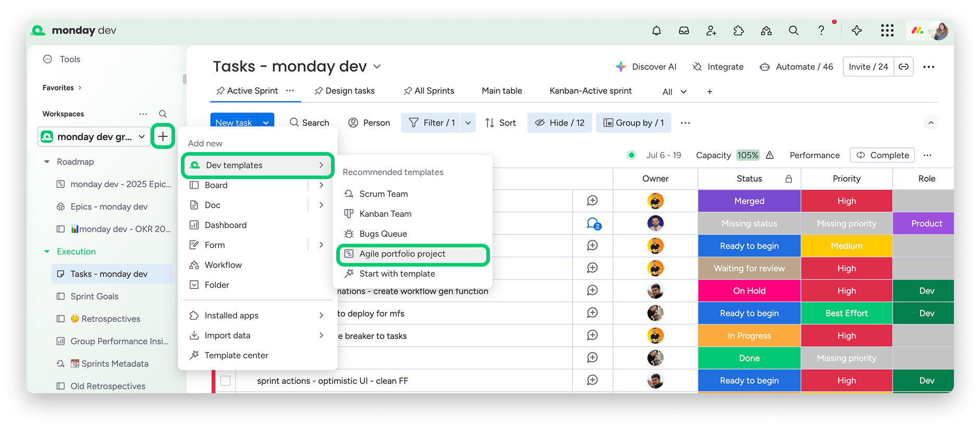
Task: Click the Complete sprint button
Action: point(882,155)
